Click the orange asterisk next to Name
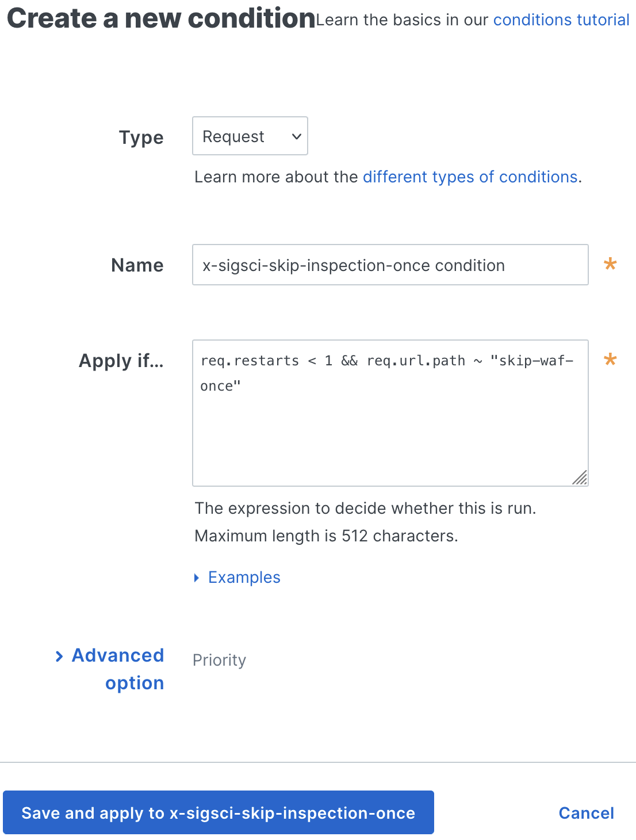The image size is (636, 840). [610, 264]
